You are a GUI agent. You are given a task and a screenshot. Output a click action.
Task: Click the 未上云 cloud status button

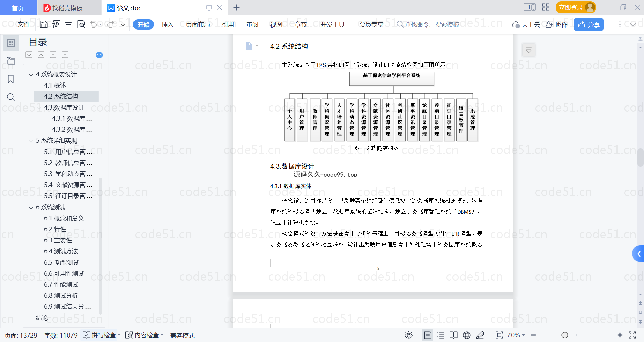point(526,24)
